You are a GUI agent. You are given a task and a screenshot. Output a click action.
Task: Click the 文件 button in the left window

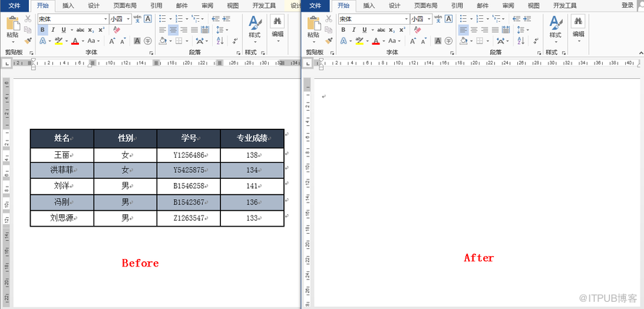click(x=14, y=5)
